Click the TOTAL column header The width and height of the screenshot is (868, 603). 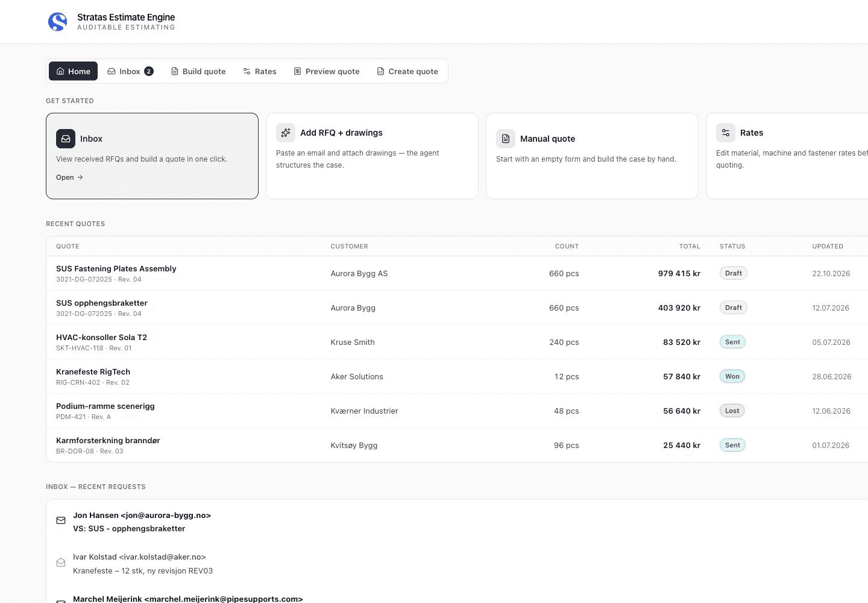[x=690, y=246]
